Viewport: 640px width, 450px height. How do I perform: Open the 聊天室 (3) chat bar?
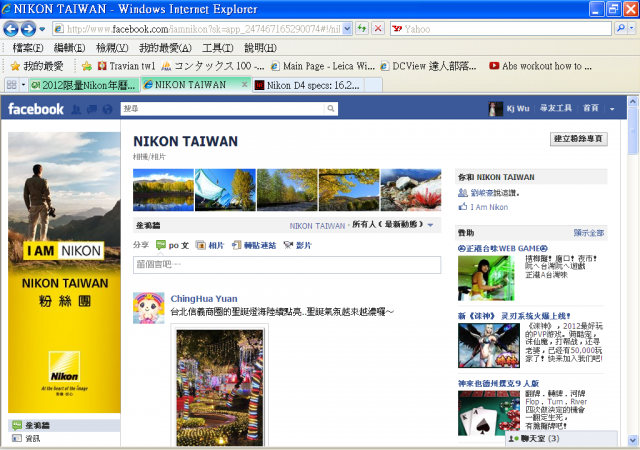coord(561,438)
